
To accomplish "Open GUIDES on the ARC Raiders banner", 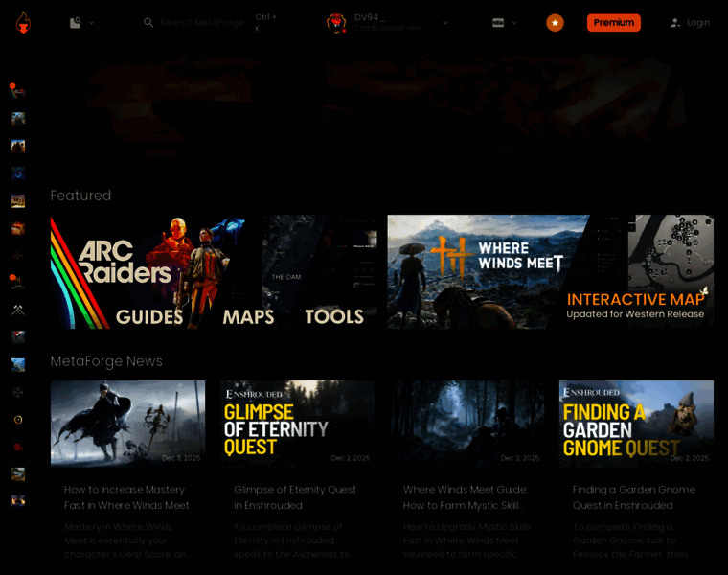I will pos(149,317).
